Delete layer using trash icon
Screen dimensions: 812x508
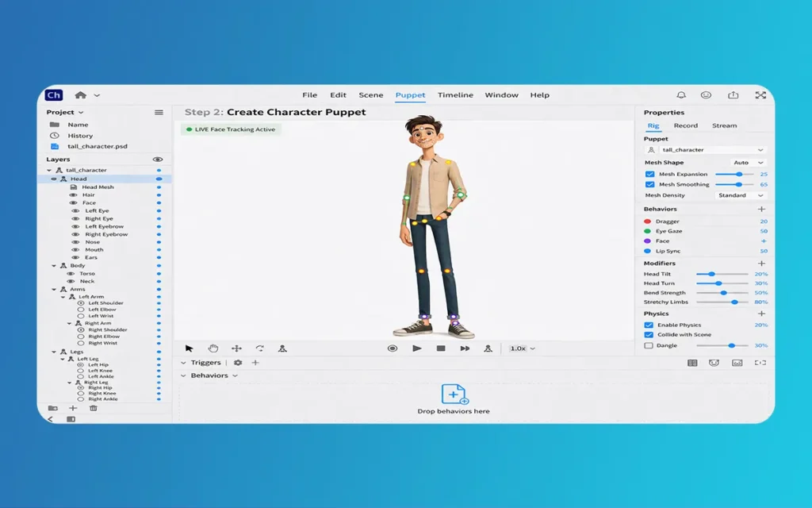pos(93,408)
